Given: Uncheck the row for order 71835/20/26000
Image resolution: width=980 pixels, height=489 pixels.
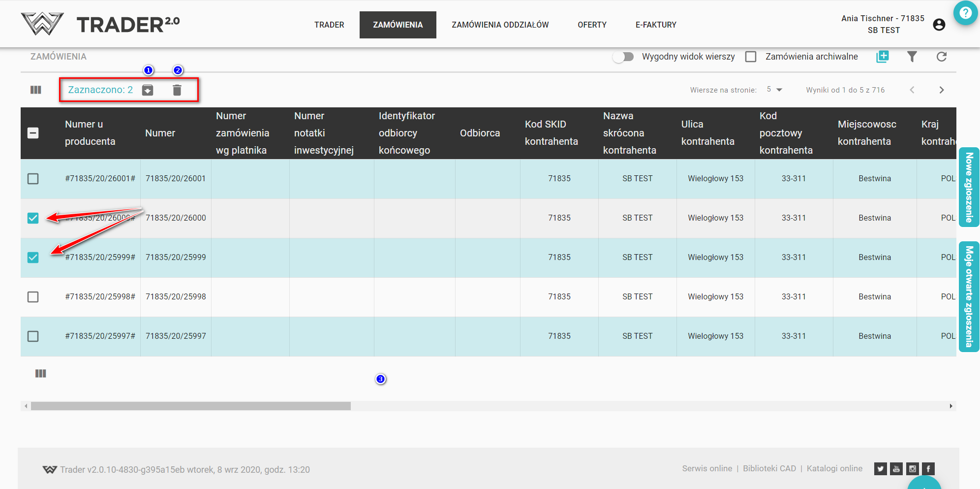Looking at the screenshot, I should 33,218.
